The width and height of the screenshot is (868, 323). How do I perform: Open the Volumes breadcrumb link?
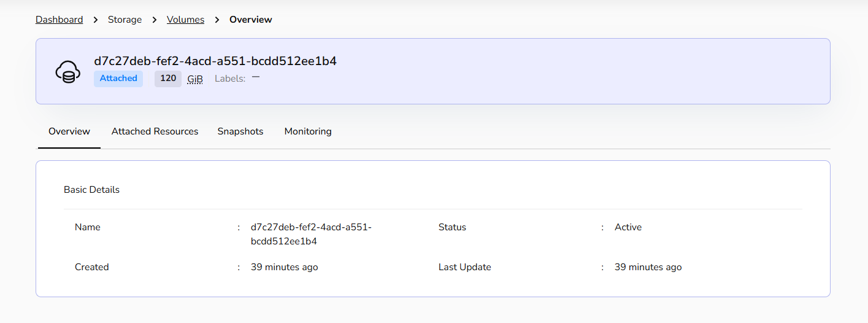pyautogui.click(x=185, y=20)
